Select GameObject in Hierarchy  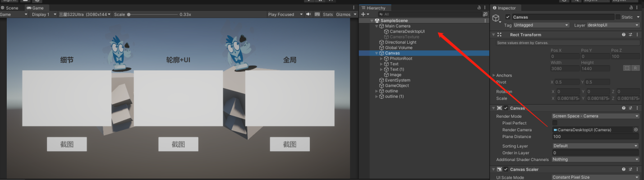coord(397,86)
